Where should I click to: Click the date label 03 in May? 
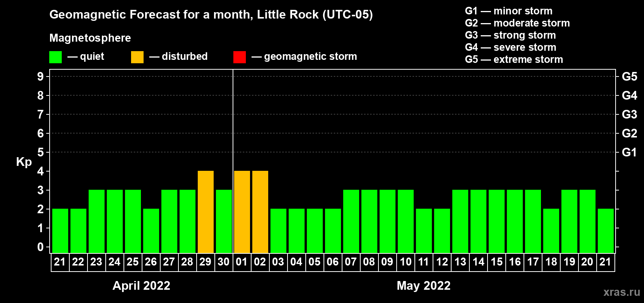(278, 262)
